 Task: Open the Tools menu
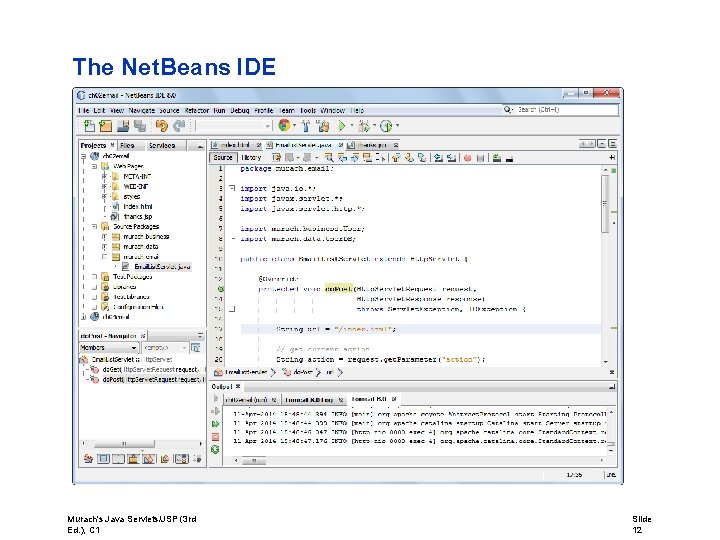pyautogui.click(x=308, y=110)
